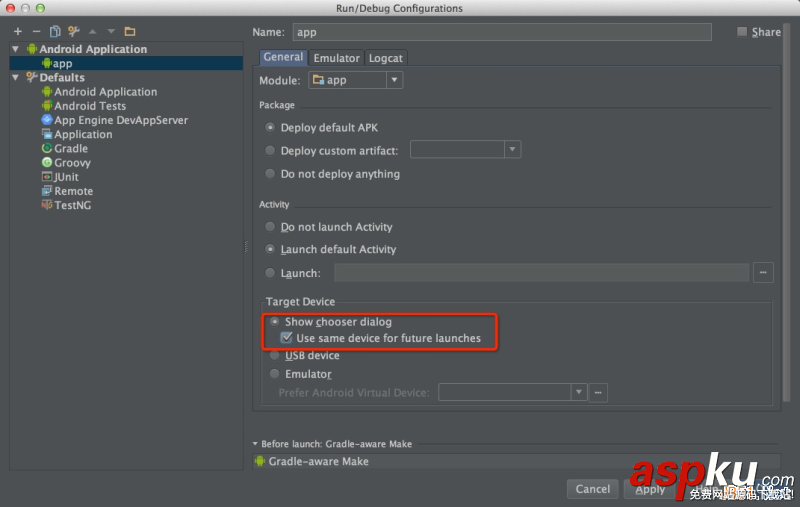Image resolution: width=800 pixels, height=507 pixels.
Task: Select Do not launch Activity option
Action: tap(270, 227)
